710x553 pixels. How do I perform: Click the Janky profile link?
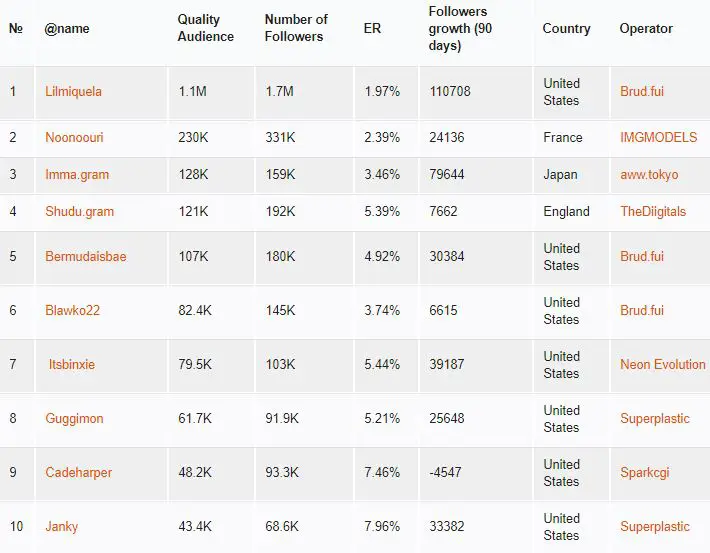click(x=61, y=527)
